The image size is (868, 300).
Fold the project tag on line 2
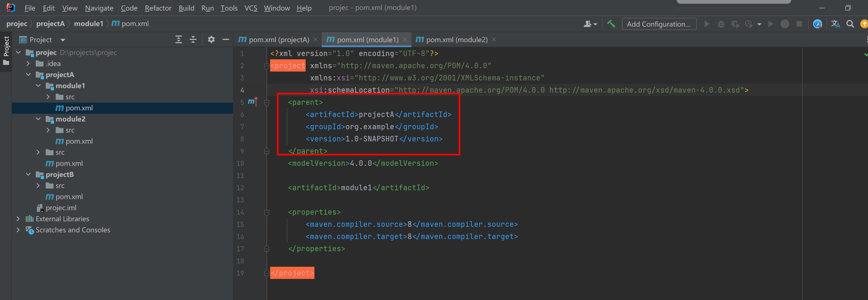tap(267, 66)
